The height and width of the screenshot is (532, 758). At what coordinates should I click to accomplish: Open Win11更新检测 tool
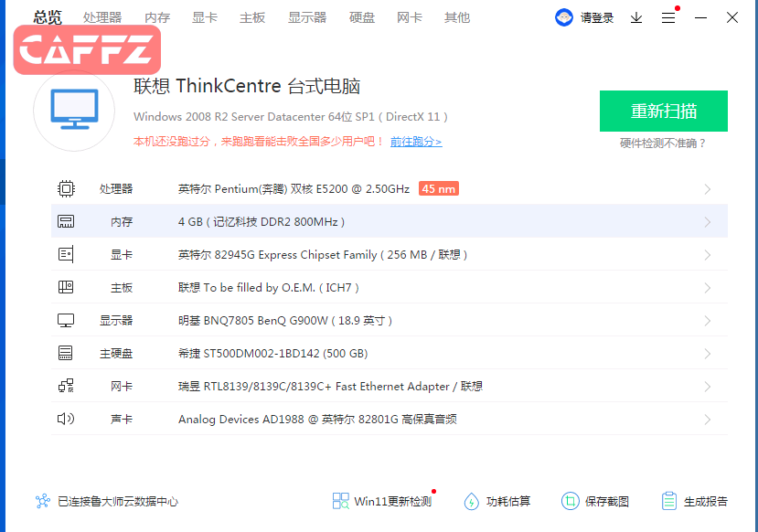pos(382,501)
